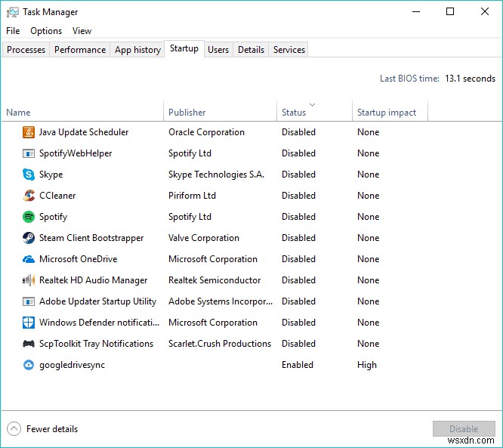The height and width of the screenshot is (448, 503).
Task: Select the Java Update Scheduler entry name
Action: tap(84, 132)
